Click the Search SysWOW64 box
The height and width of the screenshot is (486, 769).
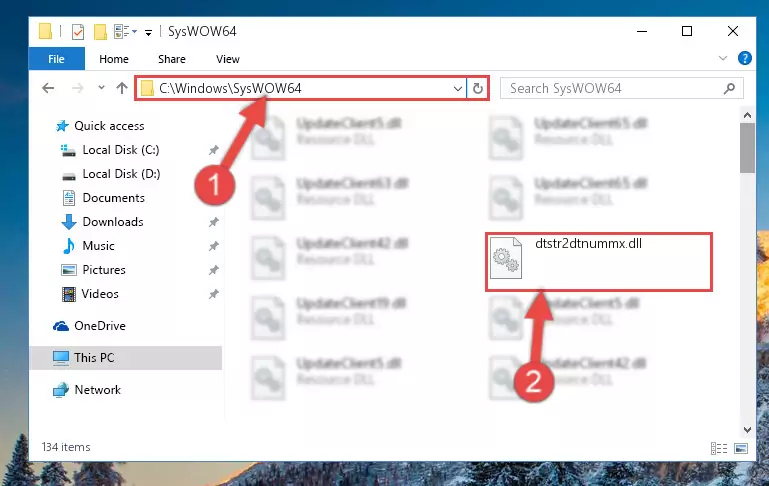tap(621, 88)
